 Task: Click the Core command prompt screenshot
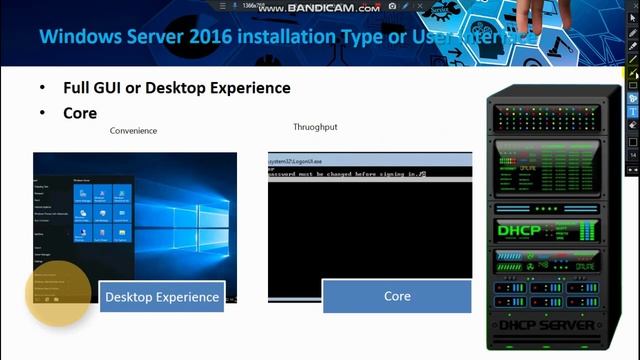coord(370,227)
